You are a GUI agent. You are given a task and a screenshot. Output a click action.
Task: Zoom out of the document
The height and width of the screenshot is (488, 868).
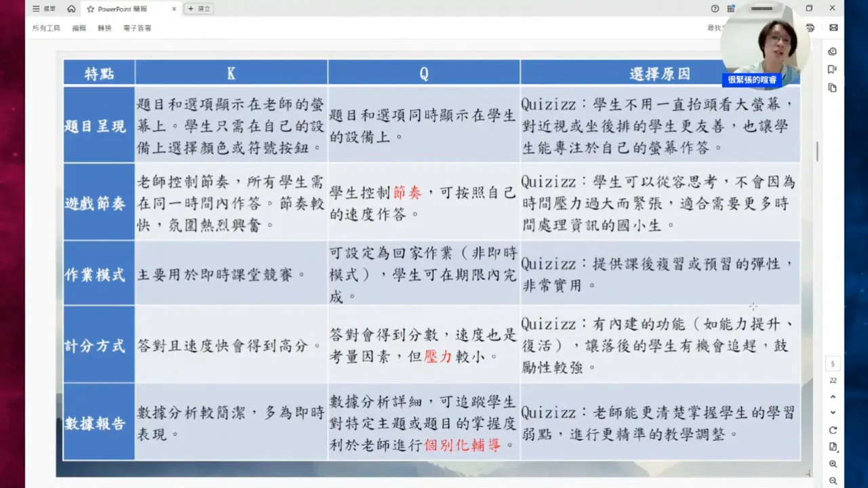point(833,481)
